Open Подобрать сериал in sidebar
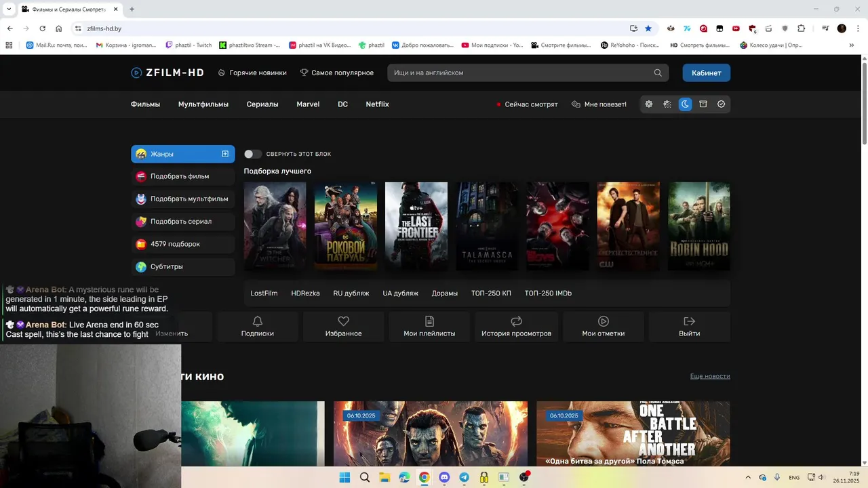This screenshot has height=488, width=868. click(x=183, y=222)
